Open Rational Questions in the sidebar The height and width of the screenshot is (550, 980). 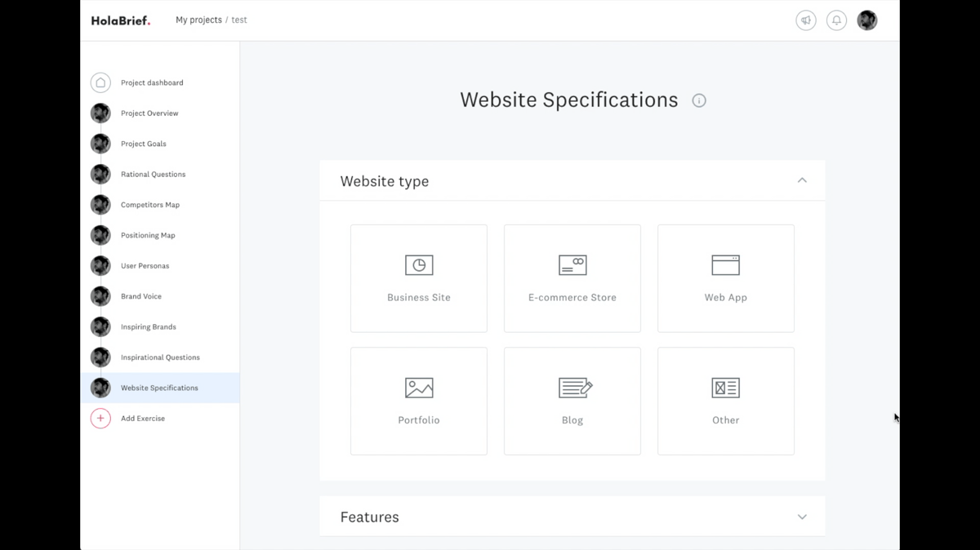(x=154, y=174)
